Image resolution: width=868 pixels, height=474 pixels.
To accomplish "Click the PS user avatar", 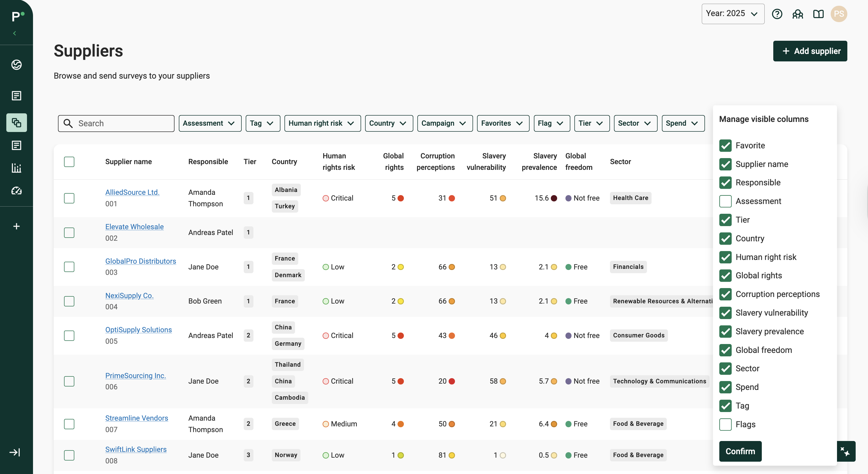I will coord(839,14).
